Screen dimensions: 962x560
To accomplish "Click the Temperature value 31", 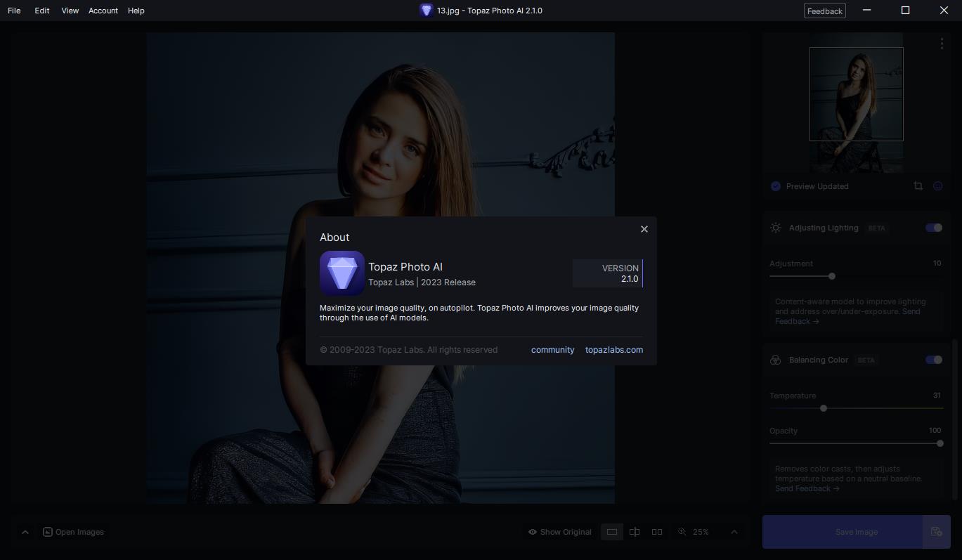I will pos(937,396).
